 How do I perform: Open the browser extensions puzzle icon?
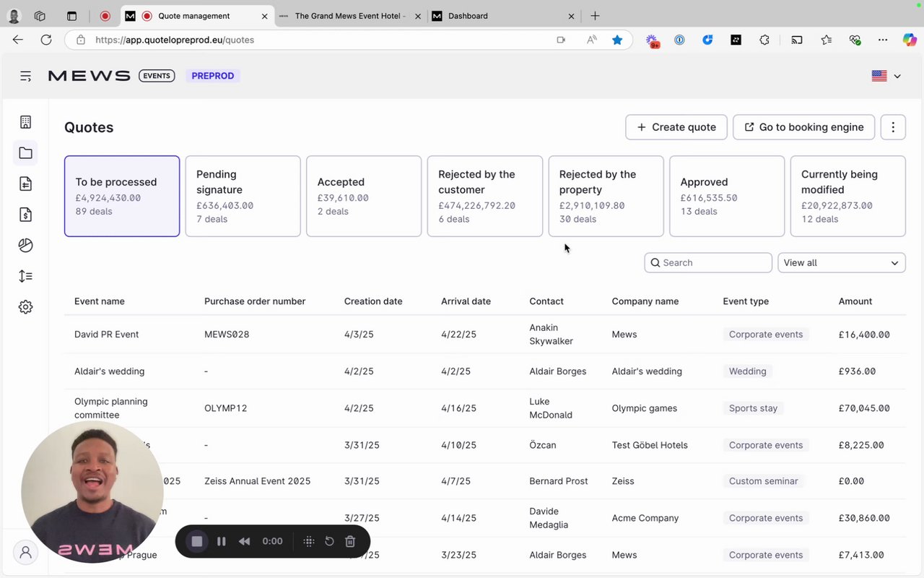click(764, 40)
